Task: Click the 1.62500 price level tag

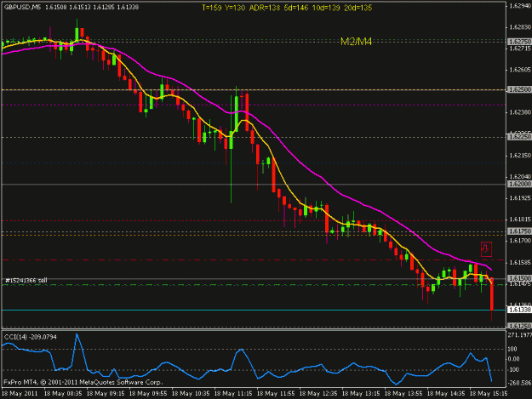Action: (x=519, y=89)
